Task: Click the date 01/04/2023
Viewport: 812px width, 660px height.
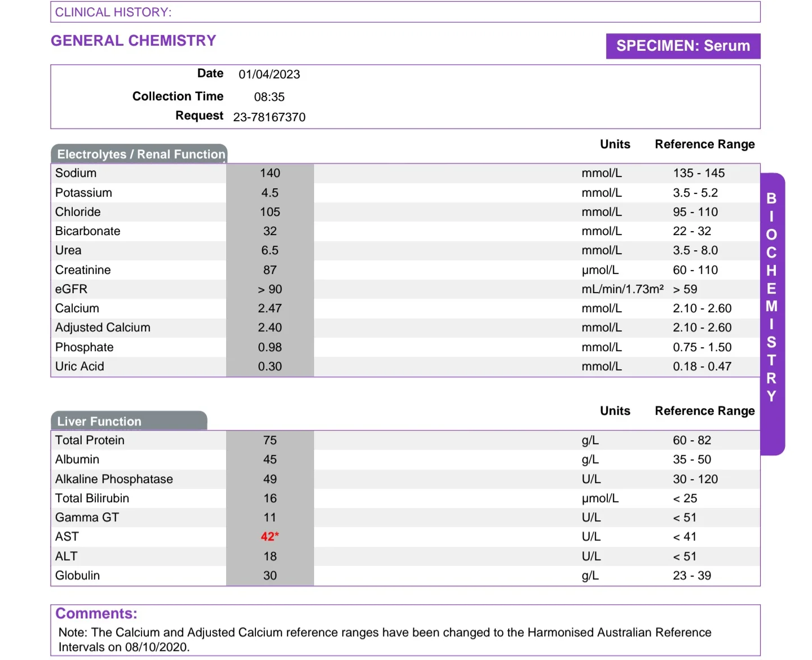Action: tap(270, 74)
